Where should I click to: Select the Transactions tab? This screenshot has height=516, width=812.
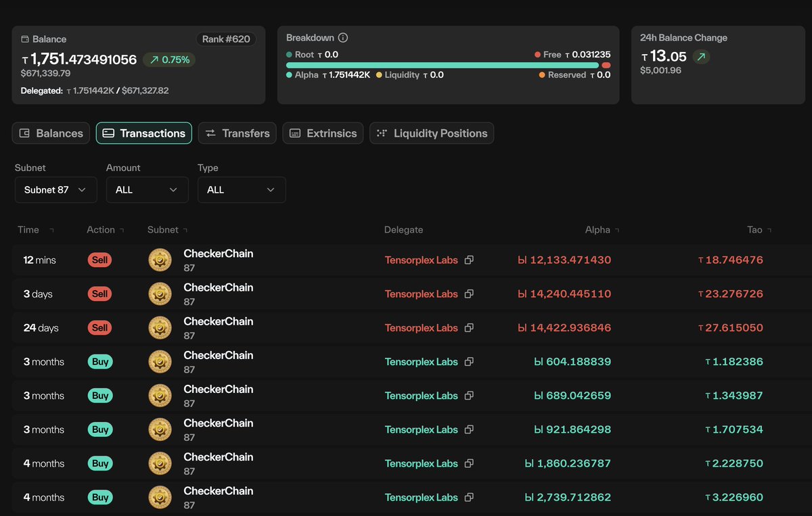[x=144, y=133]
